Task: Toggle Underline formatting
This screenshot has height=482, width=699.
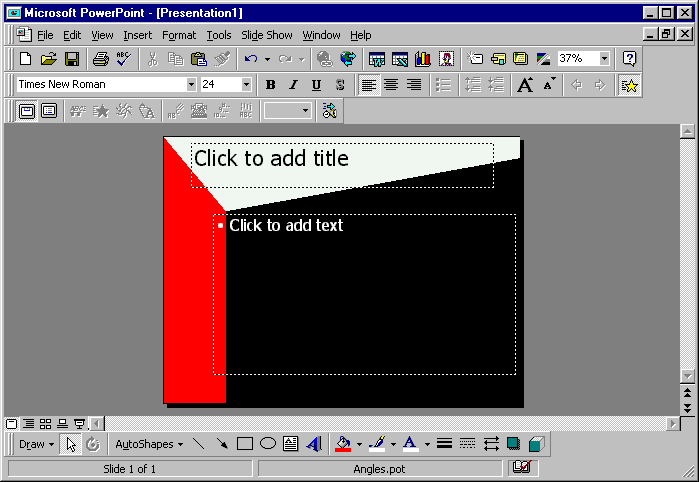Action: 316,85
